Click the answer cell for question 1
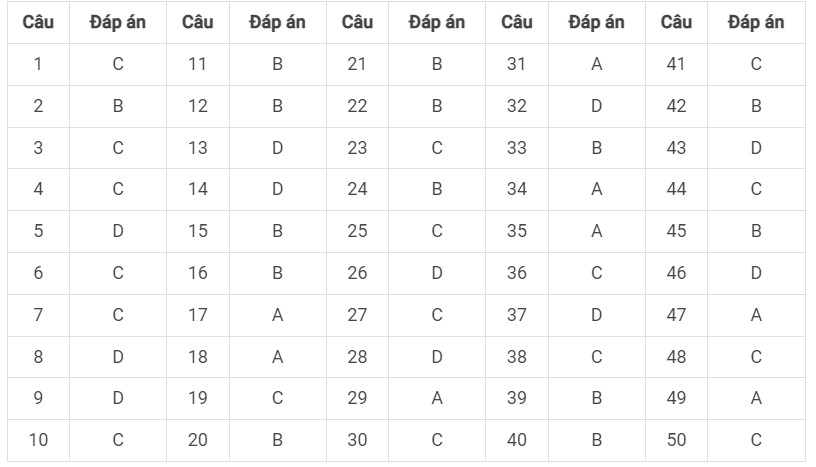 [x=118, y=64]
